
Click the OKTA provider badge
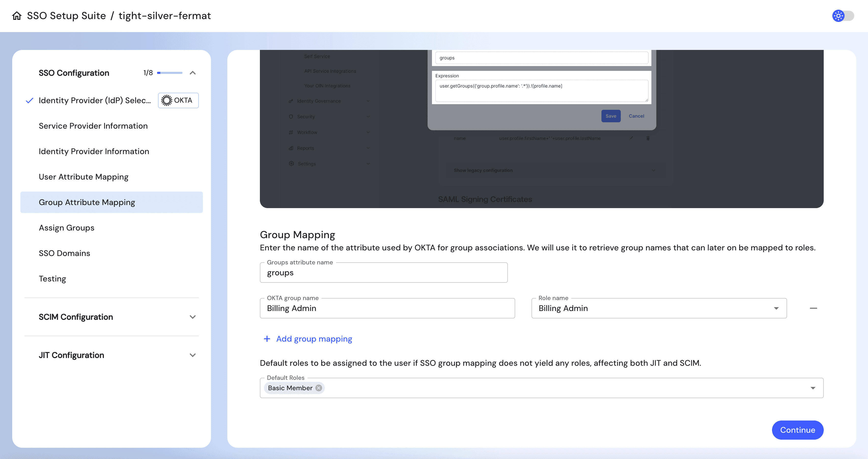coord(178,101)
